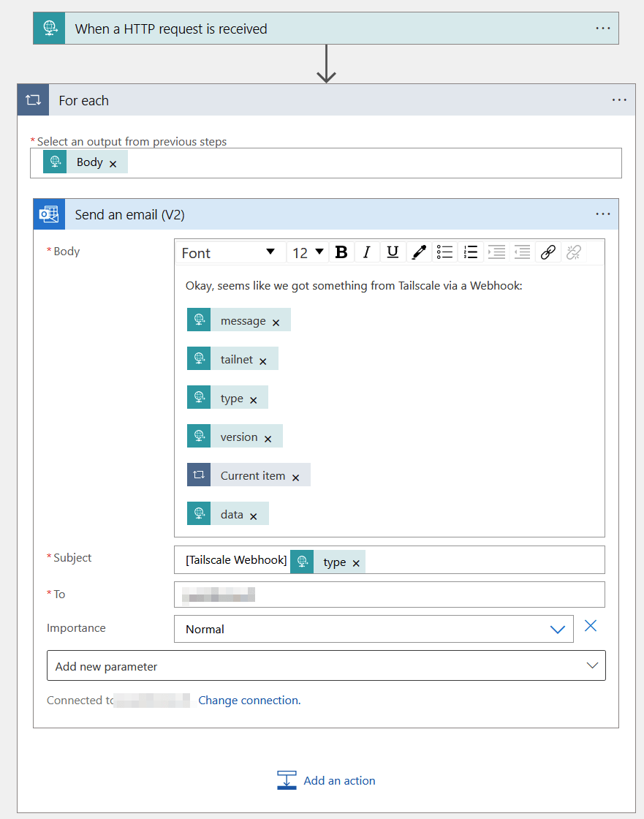644x819 pixels.
Task: Remove the data token
Action: (x=254, y=516)
